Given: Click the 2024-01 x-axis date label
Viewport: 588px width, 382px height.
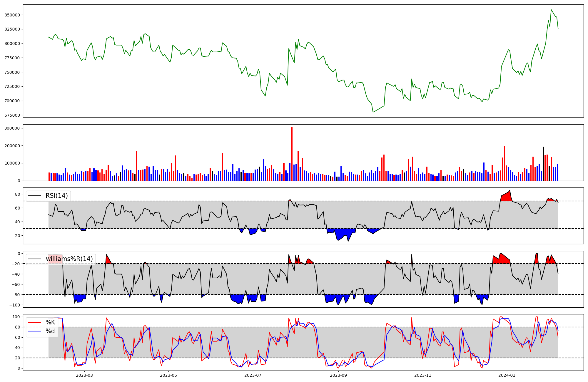Looking at the screenshot, I should tap(507, 375).
